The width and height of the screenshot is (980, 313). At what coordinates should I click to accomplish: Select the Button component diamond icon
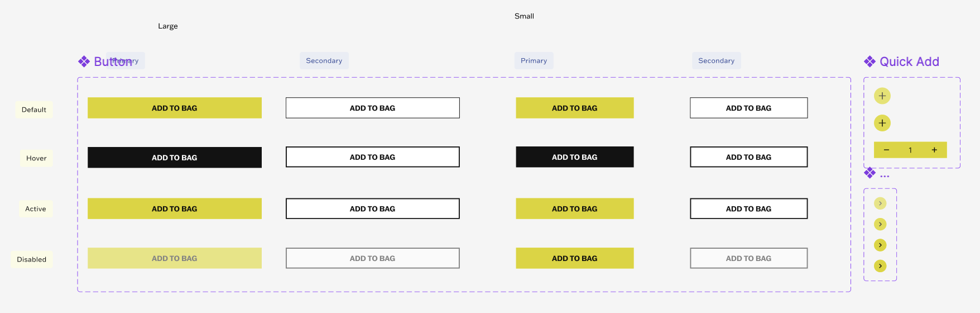click(84, 61)
